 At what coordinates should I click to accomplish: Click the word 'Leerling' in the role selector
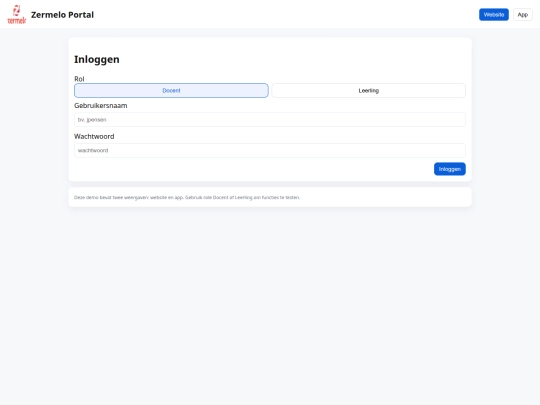[x=368, y=91]
